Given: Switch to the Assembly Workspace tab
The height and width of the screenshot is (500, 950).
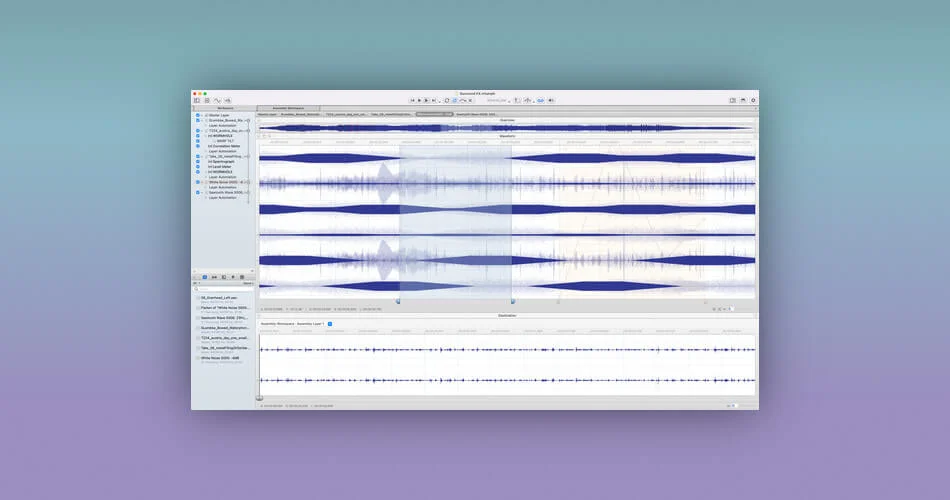Looking at the screenshot, I should [x=288, y=108].
